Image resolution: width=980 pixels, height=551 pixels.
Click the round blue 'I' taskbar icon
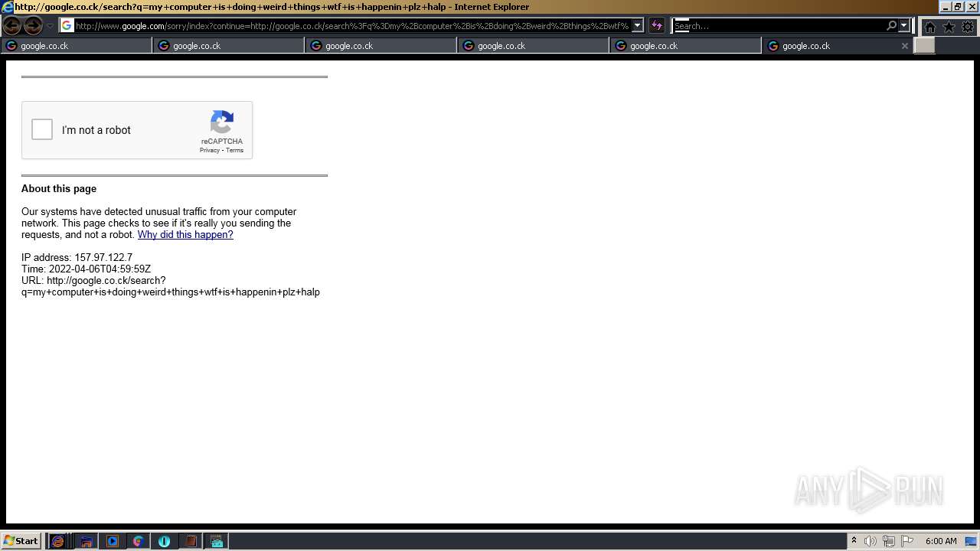click(x=164, y=541)
